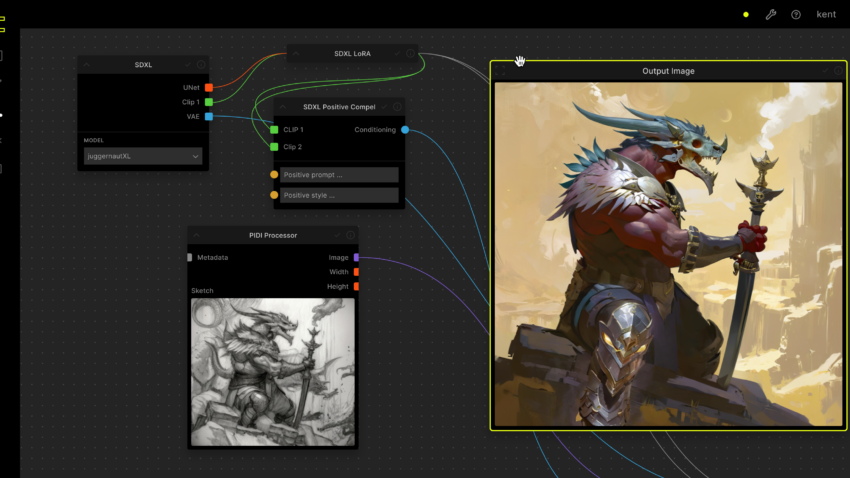Click the Sketch thumbnail in PIDI Processor
This screenshot has width=850, height=478.
tap(273, 371)
